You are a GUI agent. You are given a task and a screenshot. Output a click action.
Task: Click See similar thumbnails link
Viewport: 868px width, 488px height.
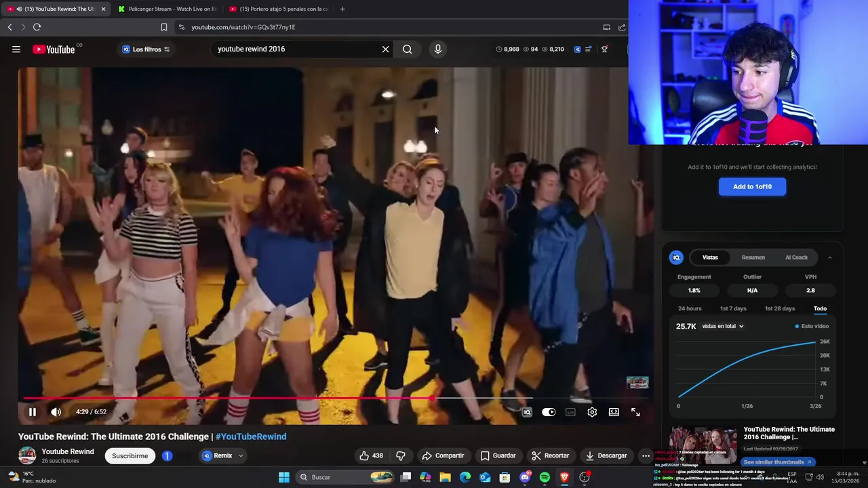coord(777,462)
